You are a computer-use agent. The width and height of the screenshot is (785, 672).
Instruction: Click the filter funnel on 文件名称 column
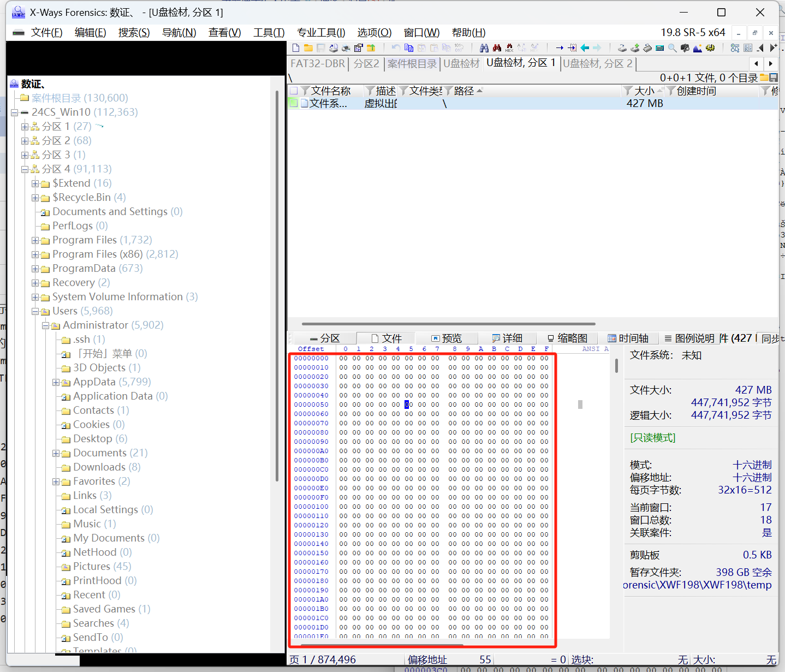pyautogui.click(x=306, y=91)
